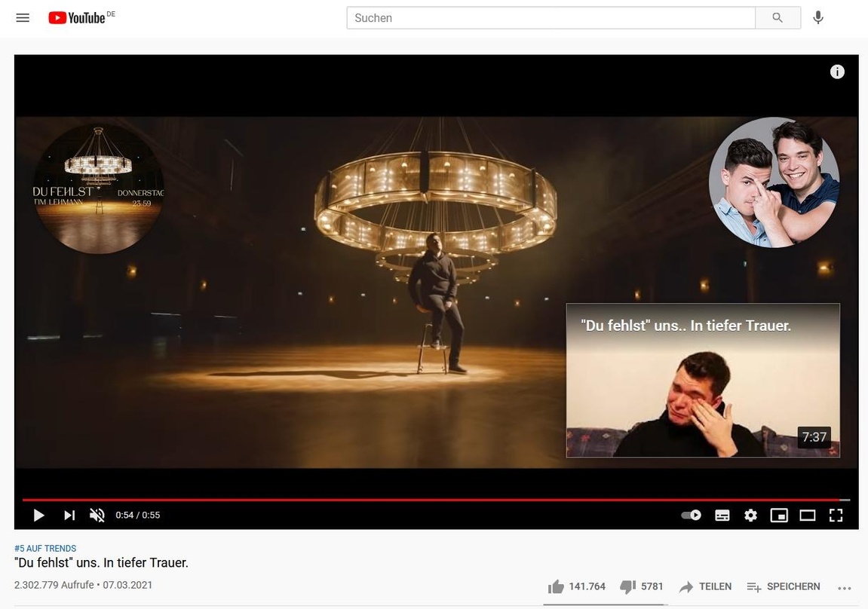Click the 2.302.779 Aufrufe view count

click(54, 585)
